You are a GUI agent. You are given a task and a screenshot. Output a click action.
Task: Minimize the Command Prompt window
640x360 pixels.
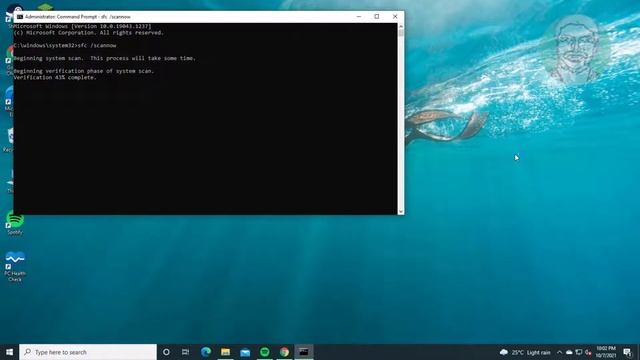pos(359,17)
